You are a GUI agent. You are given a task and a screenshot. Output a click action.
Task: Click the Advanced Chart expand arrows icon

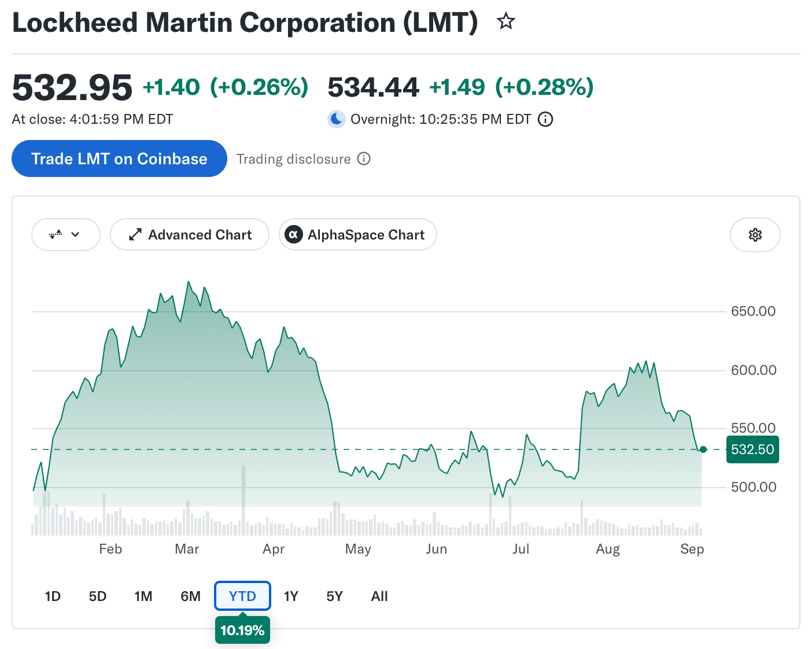click(x=135, y=234)
